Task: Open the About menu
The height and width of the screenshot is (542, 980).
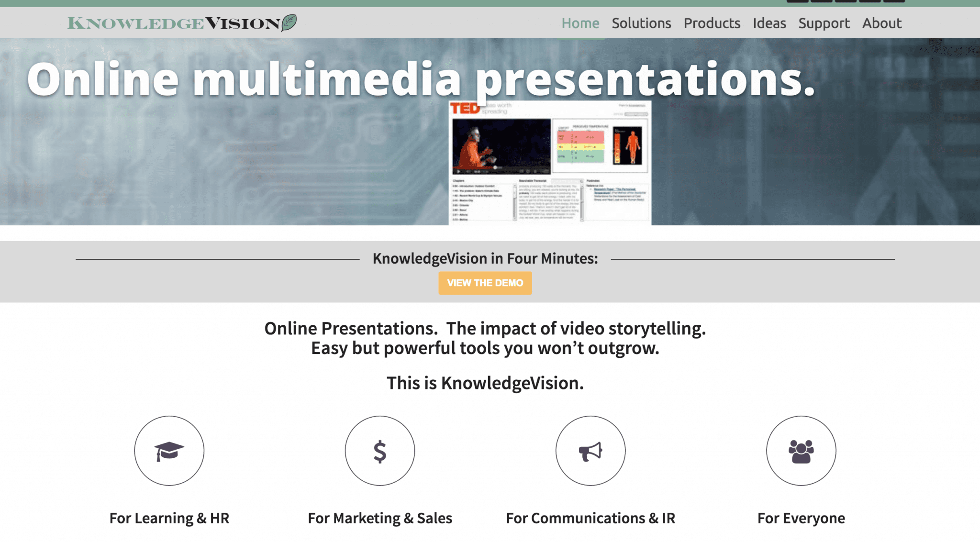Action: pyautogui.click(x=881, y=23)
